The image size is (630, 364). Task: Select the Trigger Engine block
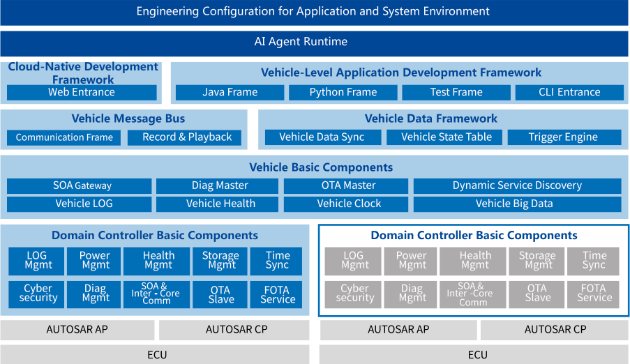(x=564, y=137)
